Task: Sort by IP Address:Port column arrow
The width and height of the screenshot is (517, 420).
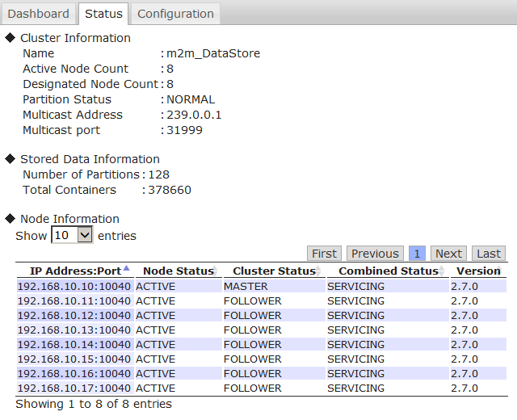Action: (x=126, y=270)
